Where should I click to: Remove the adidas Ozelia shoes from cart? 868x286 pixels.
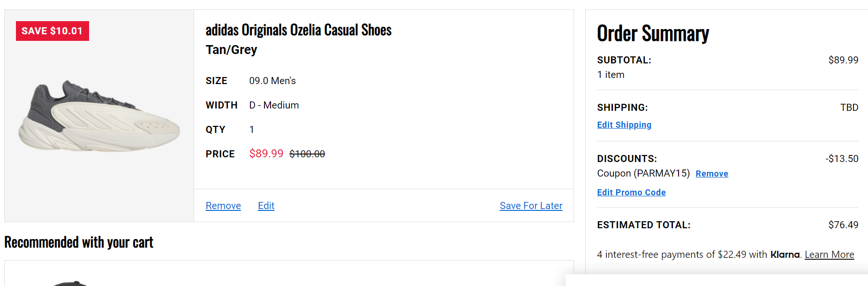click(223, 206)
